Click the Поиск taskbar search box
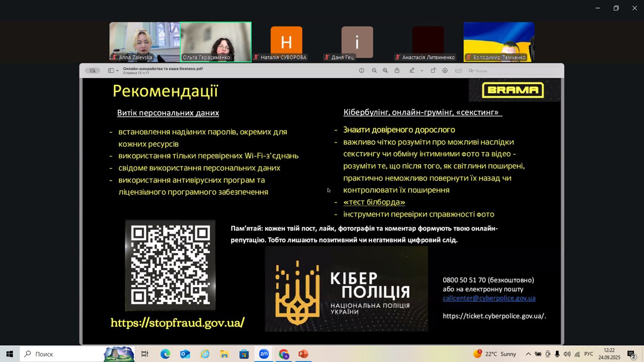644x362 pixels. point(61,354)
